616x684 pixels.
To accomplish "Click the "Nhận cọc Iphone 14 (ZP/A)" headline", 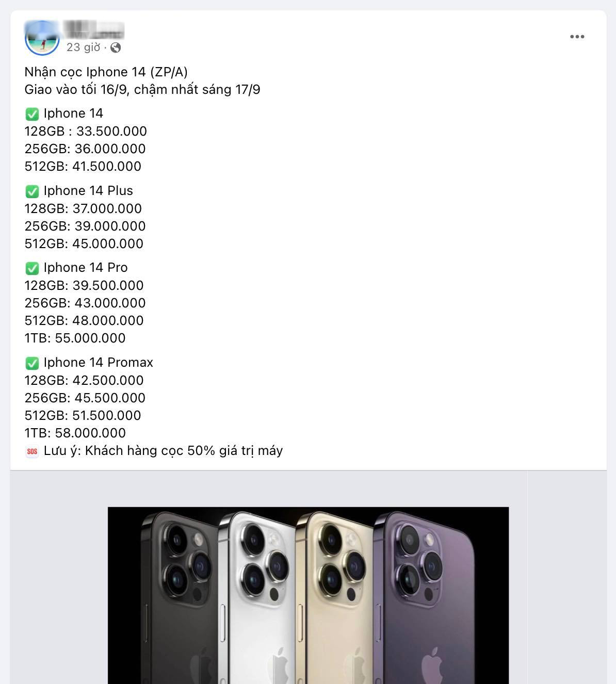I will (x=106, y=72).
